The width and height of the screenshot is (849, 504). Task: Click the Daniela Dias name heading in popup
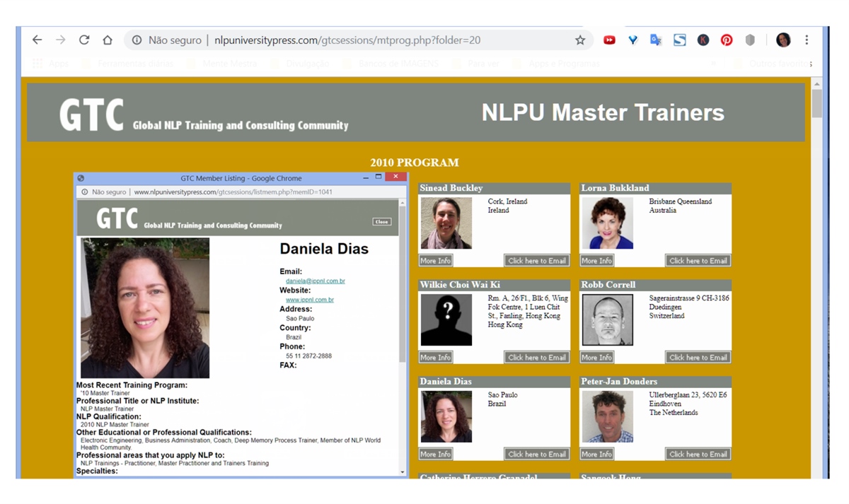[324, 249]
